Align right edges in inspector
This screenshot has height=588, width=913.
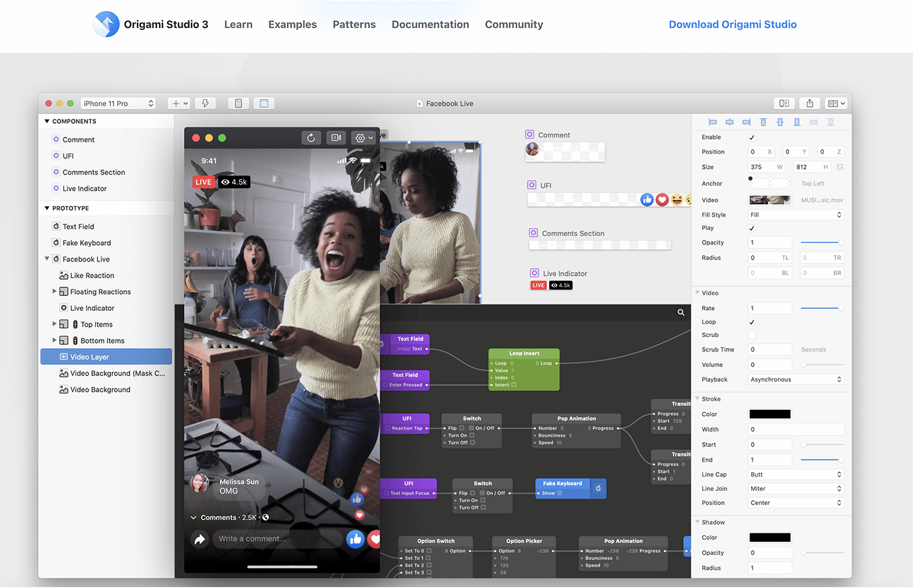747,122
